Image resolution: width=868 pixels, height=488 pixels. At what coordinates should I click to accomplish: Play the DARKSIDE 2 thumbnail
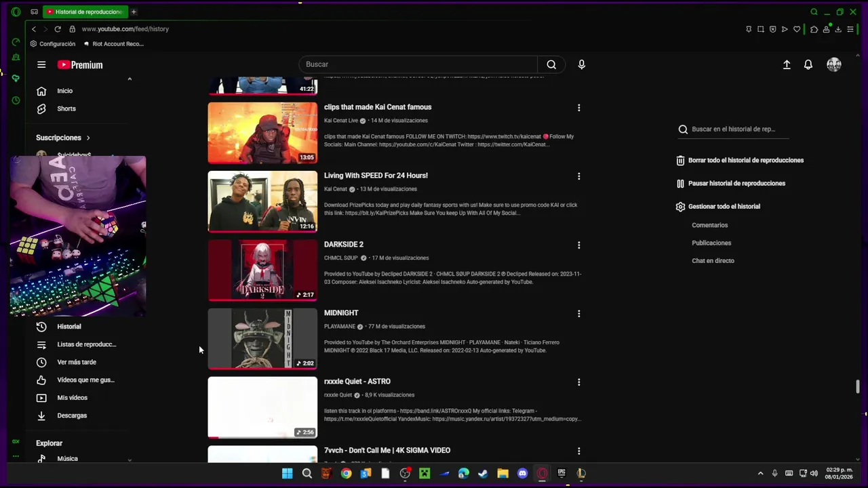pos(262,270)
